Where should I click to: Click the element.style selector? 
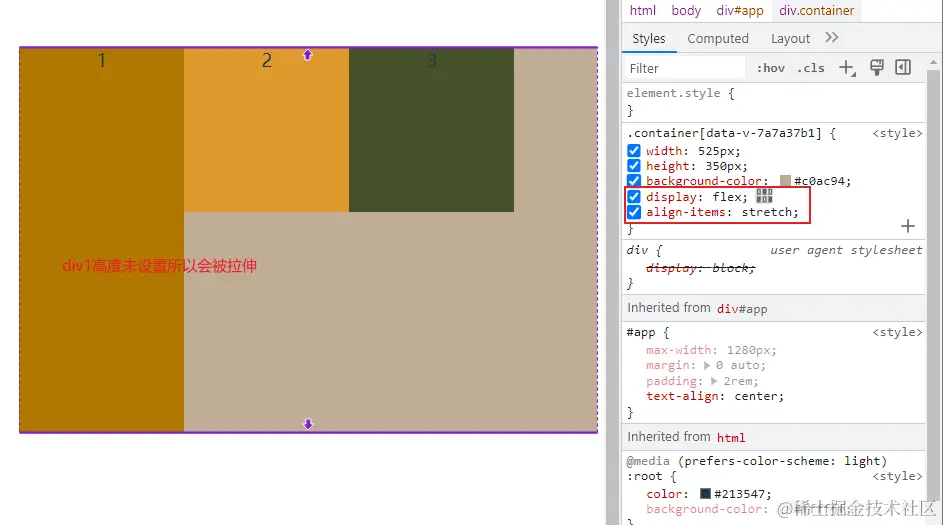(x=673, y=93)
